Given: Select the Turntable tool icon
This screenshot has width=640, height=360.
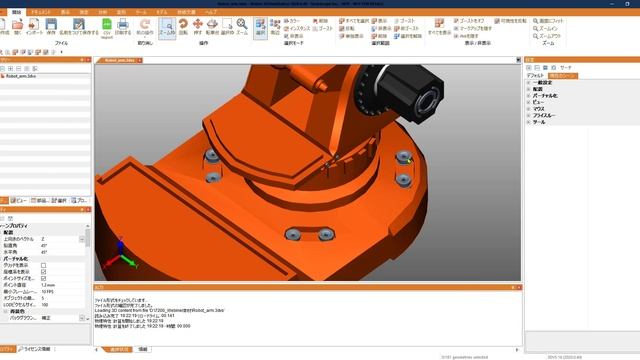Looking at the screenshot, I should [x=212, y=24].
